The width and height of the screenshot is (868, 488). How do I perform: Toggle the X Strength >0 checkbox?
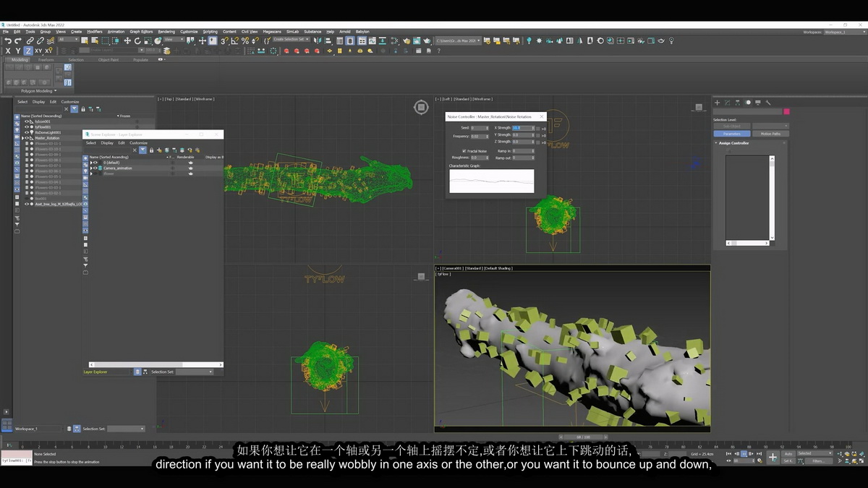(538, 129)
